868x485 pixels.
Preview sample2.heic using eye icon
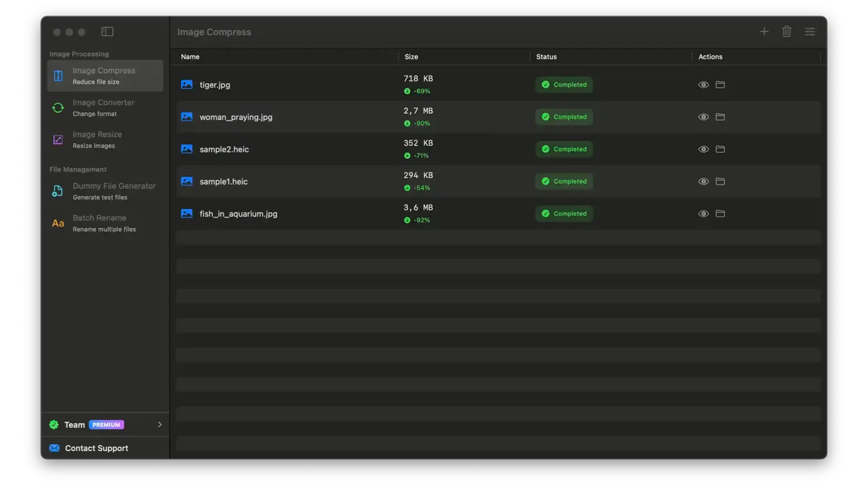703,149
